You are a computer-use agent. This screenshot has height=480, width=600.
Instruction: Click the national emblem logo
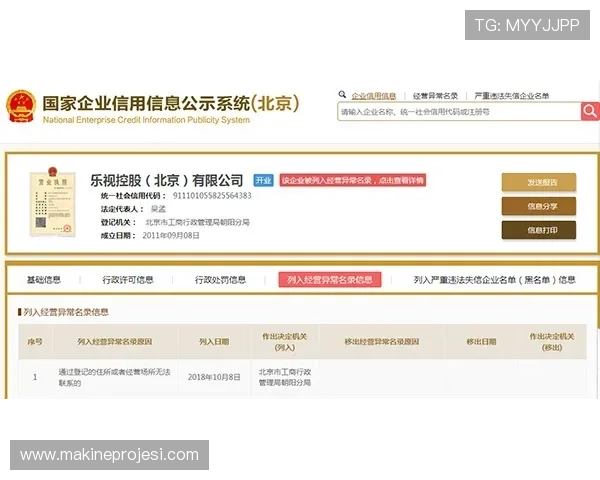click(x=21, y=106)
